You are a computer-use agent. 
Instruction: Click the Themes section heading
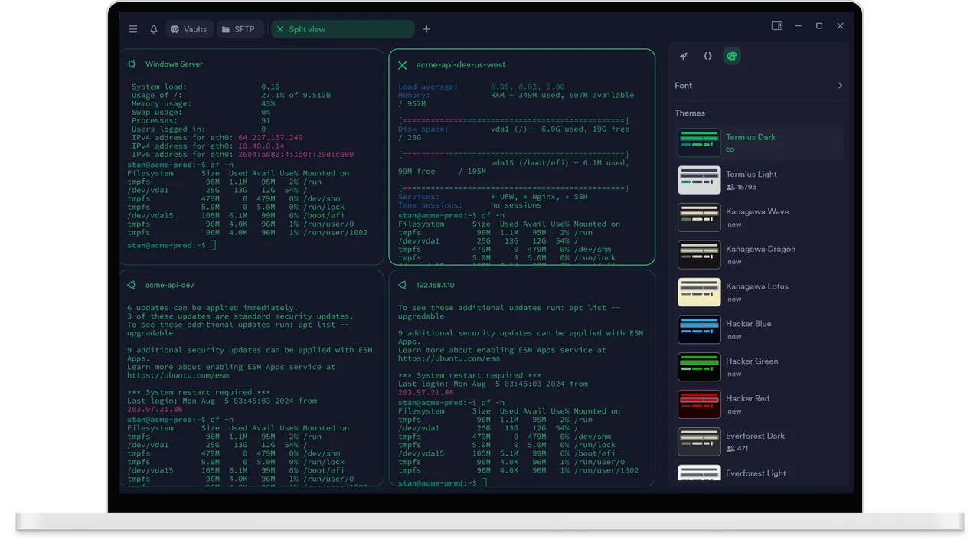(690, 113)
